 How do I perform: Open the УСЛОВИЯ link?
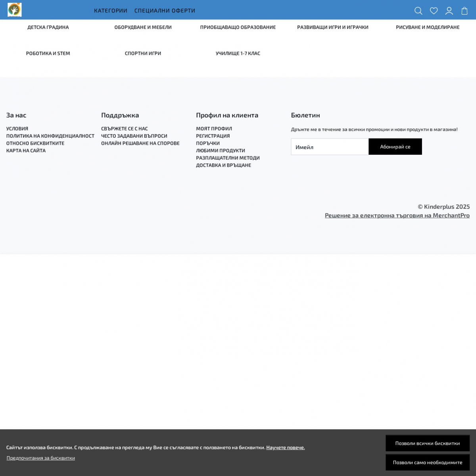click(17, 129)
